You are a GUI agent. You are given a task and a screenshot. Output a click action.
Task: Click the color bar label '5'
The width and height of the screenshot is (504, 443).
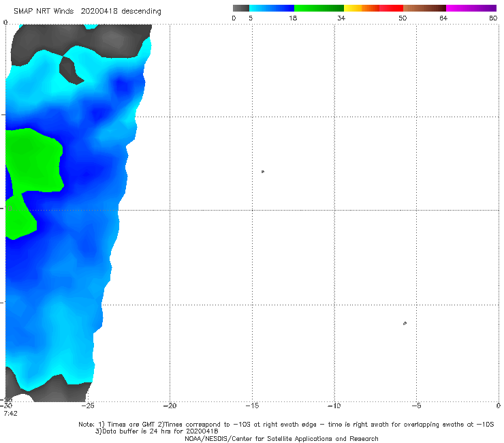251,18
